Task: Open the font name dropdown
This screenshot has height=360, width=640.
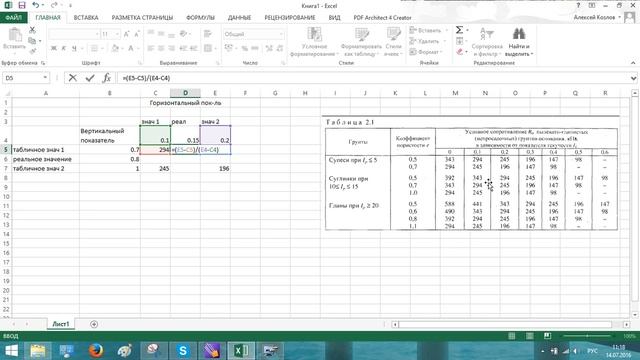Action: tap(97, 34)
